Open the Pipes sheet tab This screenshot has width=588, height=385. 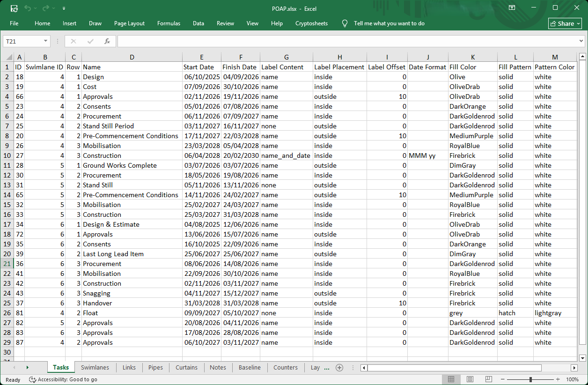[x=155, y=367]
